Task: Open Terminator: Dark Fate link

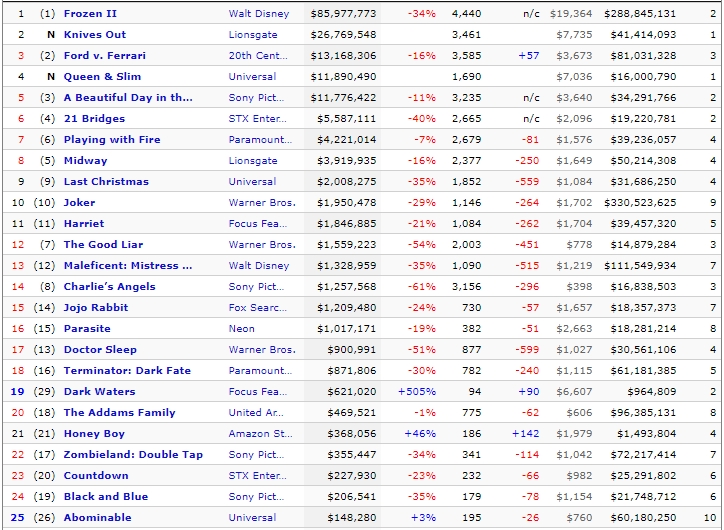Action: [x=127, y=371]
